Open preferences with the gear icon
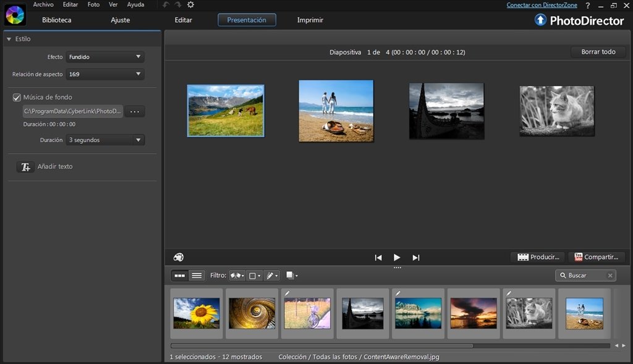Image resolution: width=633 pixels, height=364 pixels. tap(190, 4)
